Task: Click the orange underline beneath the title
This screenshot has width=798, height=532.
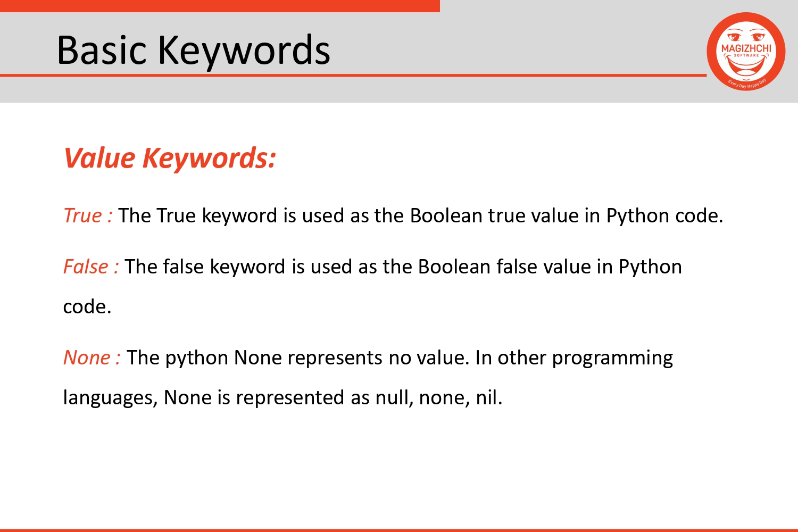Action: coord(353,76)
